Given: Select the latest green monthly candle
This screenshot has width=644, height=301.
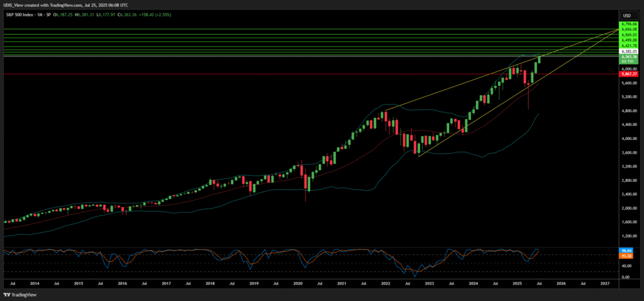Looking at the screenshot, I should click(x=539, y=60).
